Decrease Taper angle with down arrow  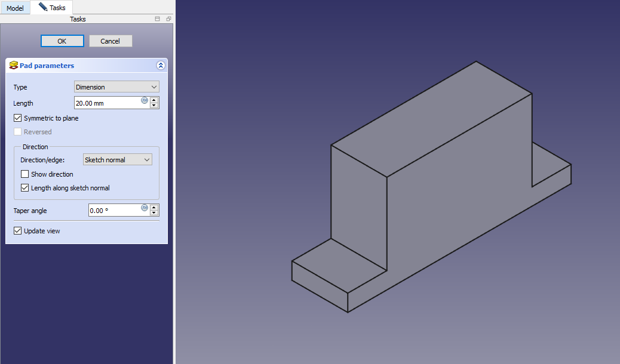click(x=154, y=213)
